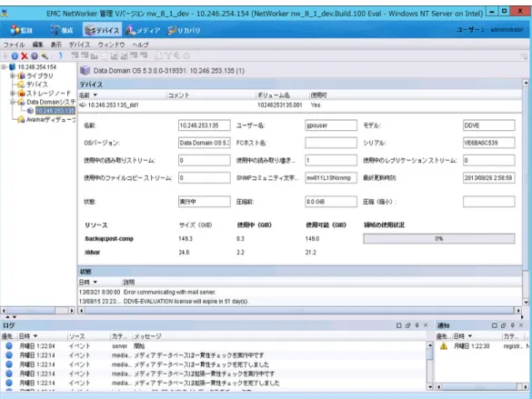Click the blue bracket toolbar icon
Viewport: 532px width, 399px height.
(x=60, y=55)
